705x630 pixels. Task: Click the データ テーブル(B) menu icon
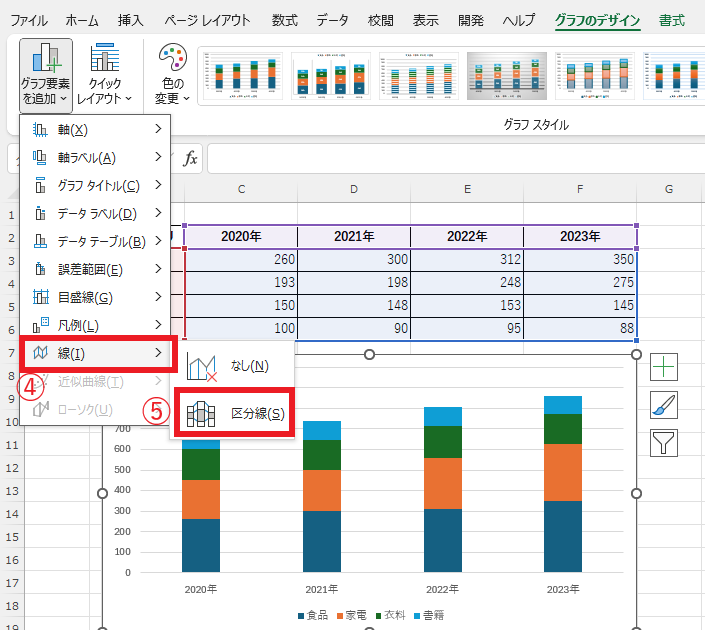point(40,241)
